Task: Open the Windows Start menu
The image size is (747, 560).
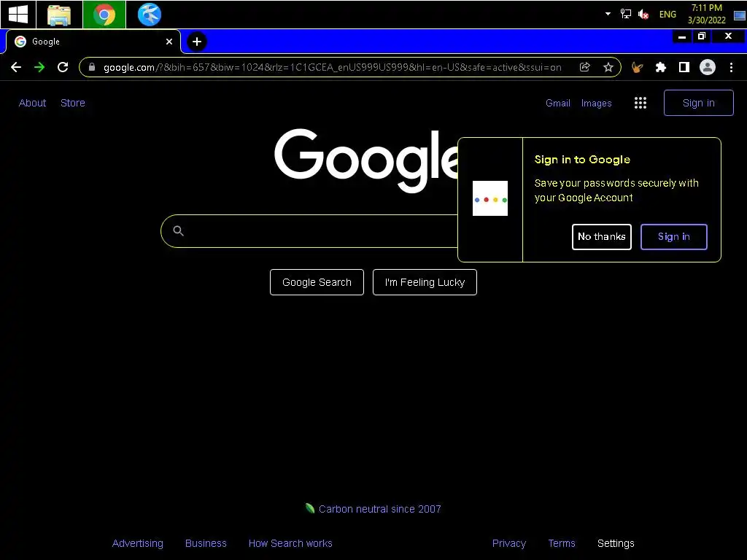Action: (18, 15)
